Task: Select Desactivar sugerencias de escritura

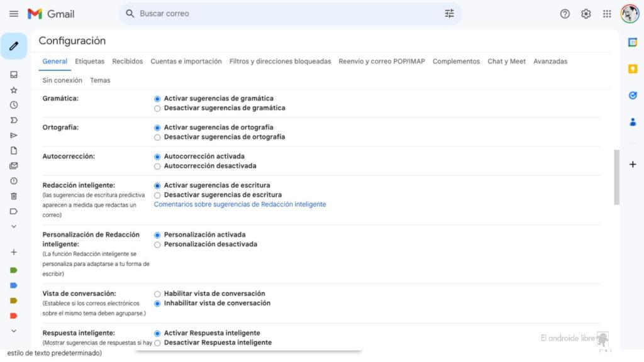Action: click(x=157, y=195)
